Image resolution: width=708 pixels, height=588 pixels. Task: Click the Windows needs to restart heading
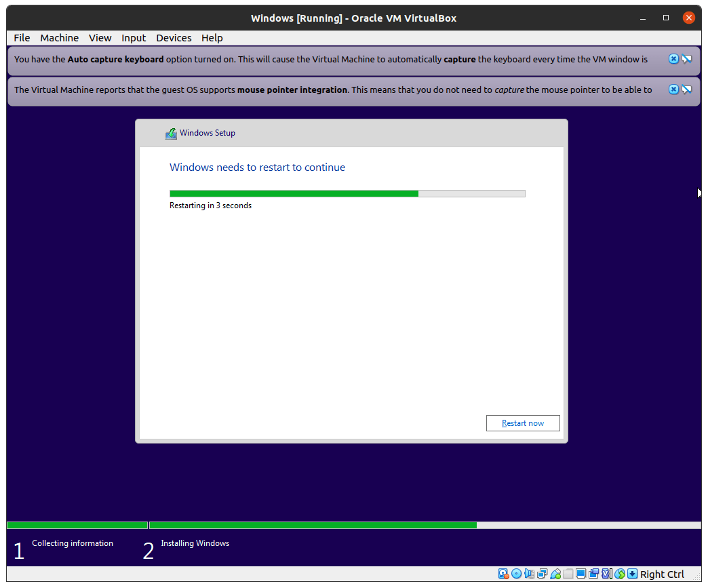[257, 167]
